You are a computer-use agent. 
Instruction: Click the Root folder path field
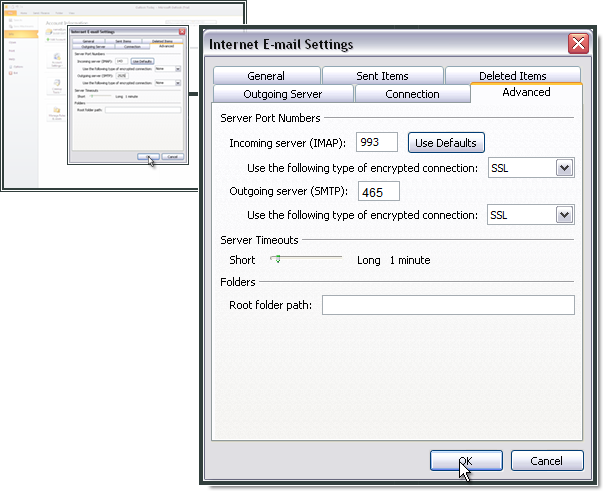click(448, 305)
